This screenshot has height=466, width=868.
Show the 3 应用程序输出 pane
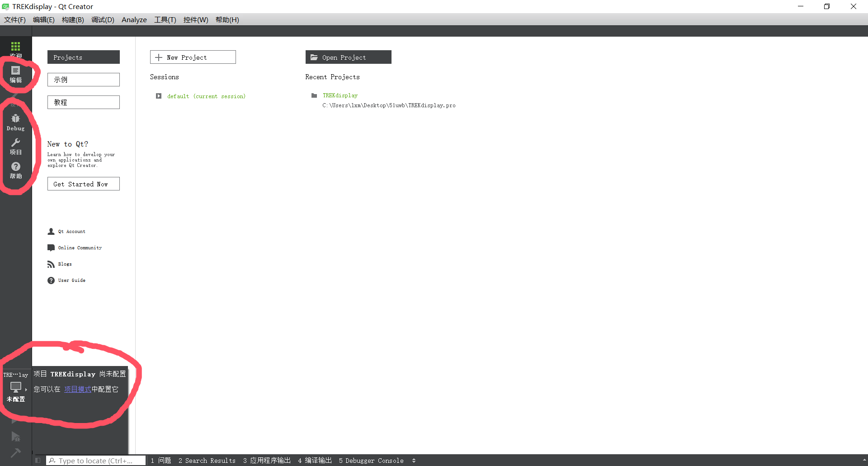pyautogui.click(x=267, y=461)
